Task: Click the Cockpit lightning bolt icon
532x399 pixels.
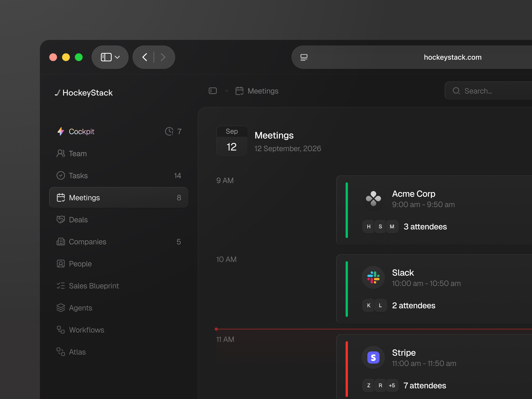Action: 61,131
